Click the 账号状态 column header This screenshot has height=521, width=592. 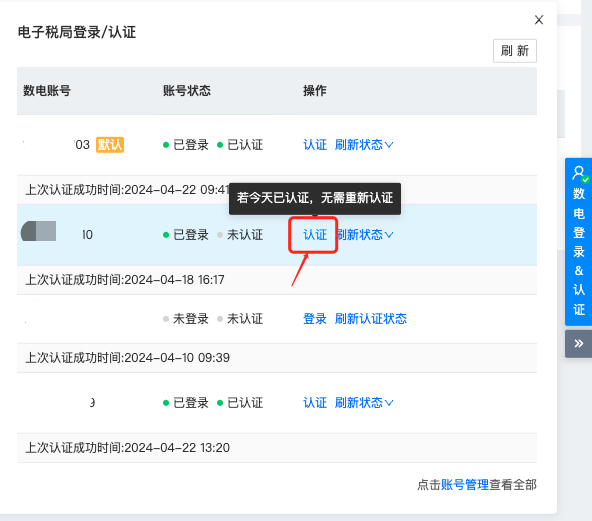(187, 91)
